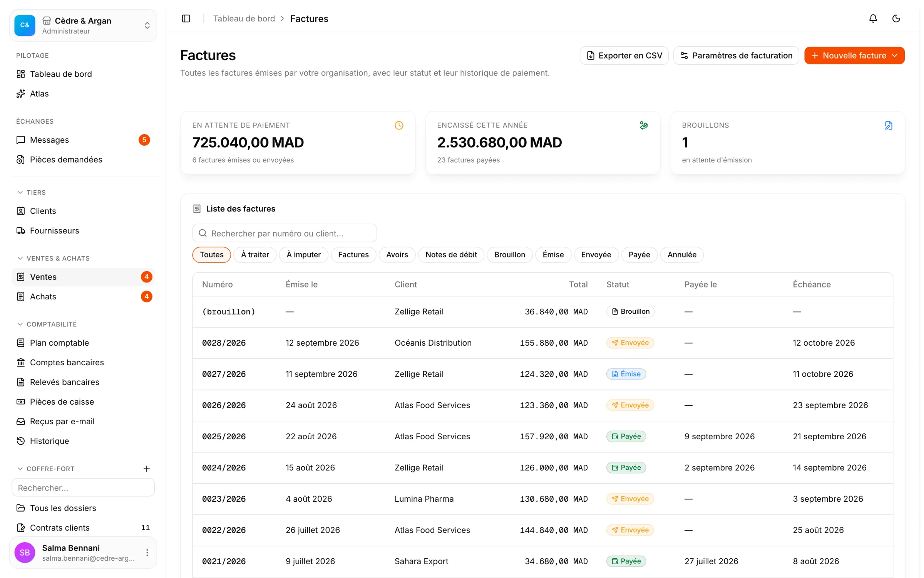The image size is (924, 578).
Task: Open Comptes bancaires bank icon
Action: 21,363
